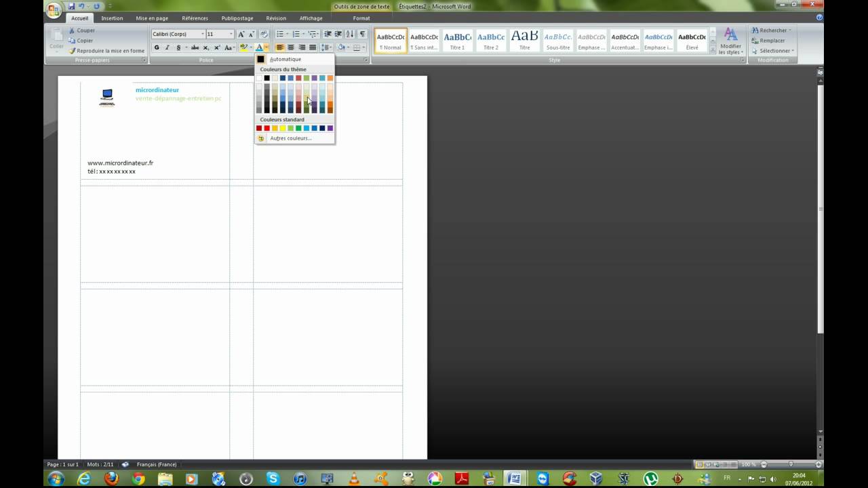This screenshot has width=868, height=488.
Task: Click the sort A-Z icon
Action: (350, 34)
